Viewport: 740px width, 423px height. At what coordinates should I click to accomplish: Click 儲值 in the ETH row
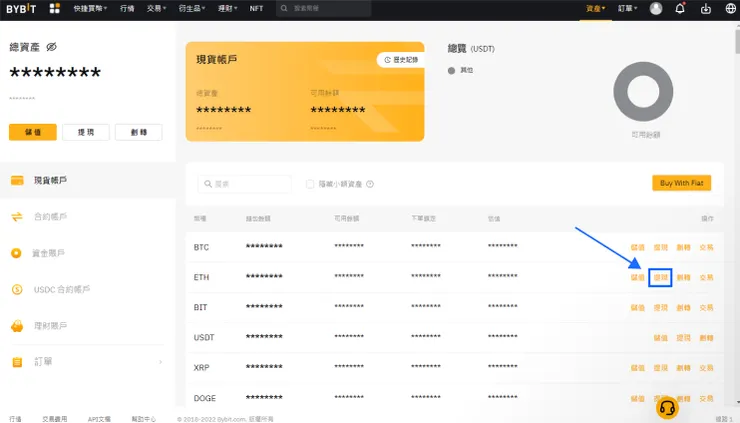(x=638, y=278)
